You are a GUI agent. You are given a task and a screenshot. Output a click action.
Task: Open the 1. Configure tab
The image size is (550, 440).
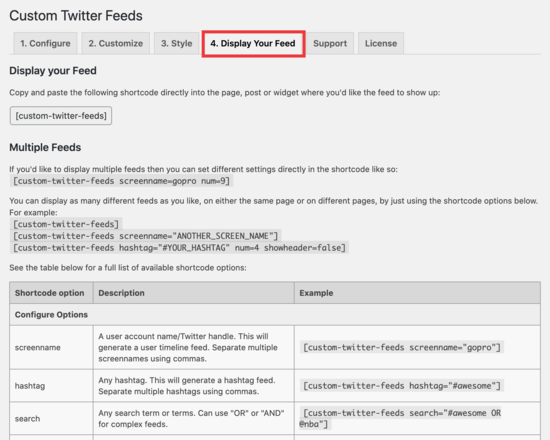45,44
